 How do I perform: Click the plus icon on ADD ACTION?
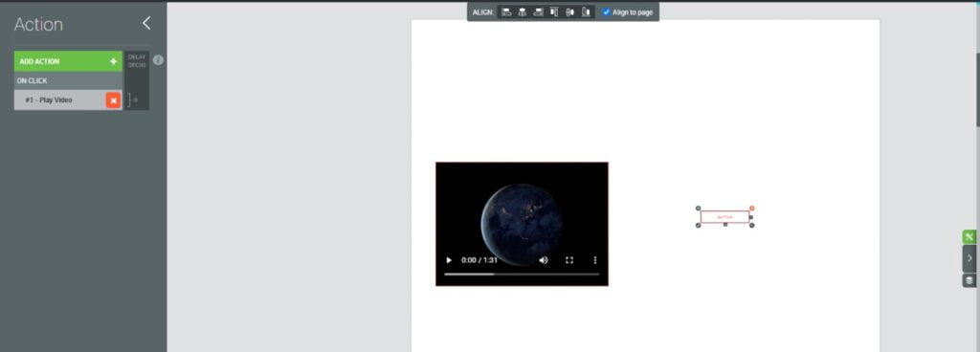(x=113, y=61)
